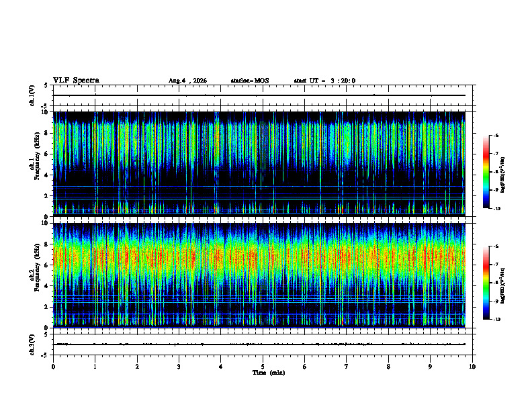Click the "-6" label on upper color bar
532x411 pixels.
point(496,135)
